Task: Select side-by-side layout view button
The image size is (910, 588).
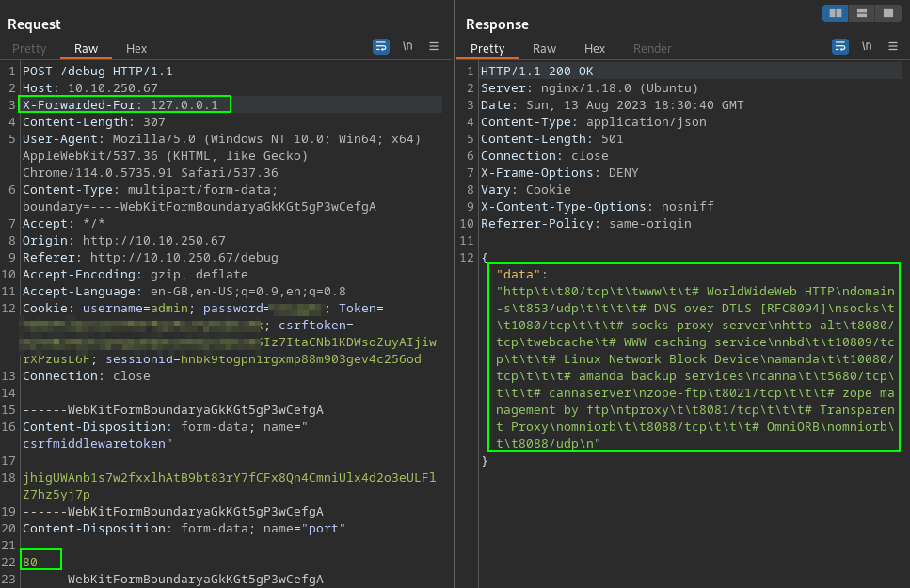Action: point(835,13)
